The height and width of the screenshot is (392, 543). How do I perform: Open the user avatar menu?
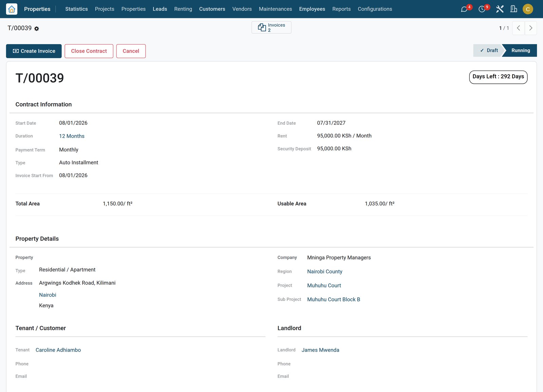(528, 9)
